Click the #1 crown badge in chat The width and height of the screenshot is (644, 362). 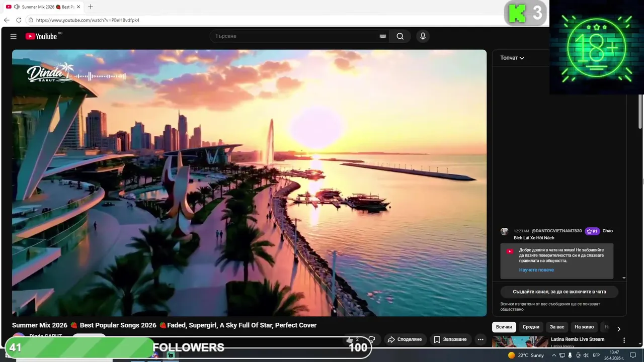592,231
